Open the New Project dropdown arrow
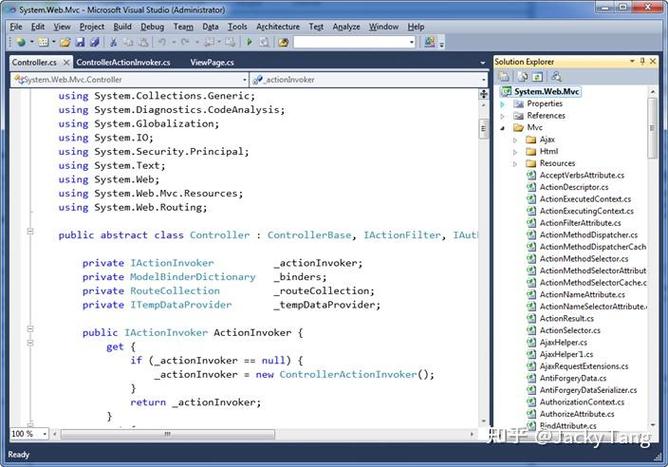The height and width of the screenshot is (467, 668). [32, 42]
